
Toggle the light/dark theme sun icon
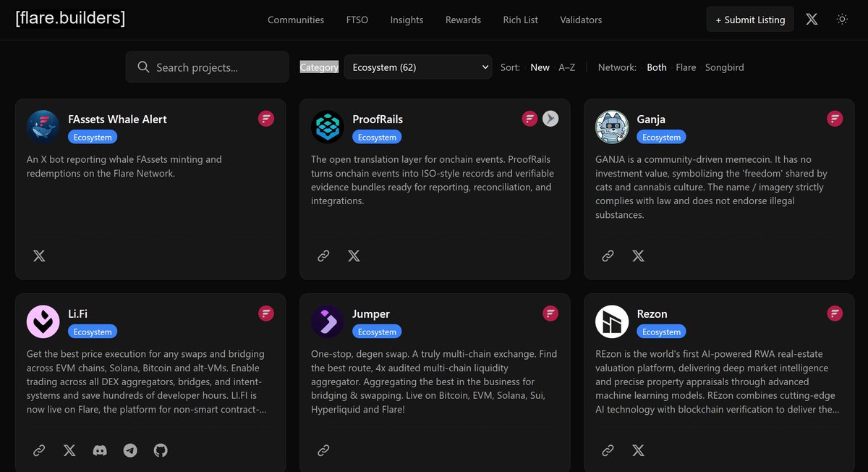(842, 20)
